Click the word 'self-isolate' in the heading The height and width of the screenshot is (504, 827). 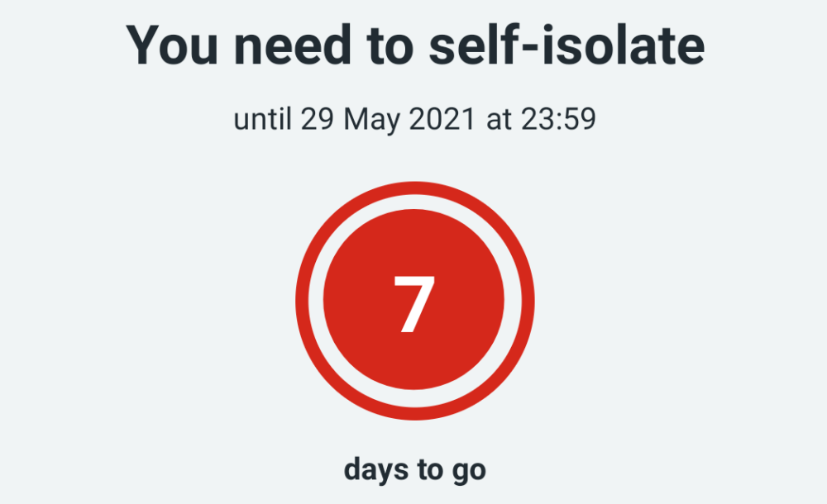567,45
